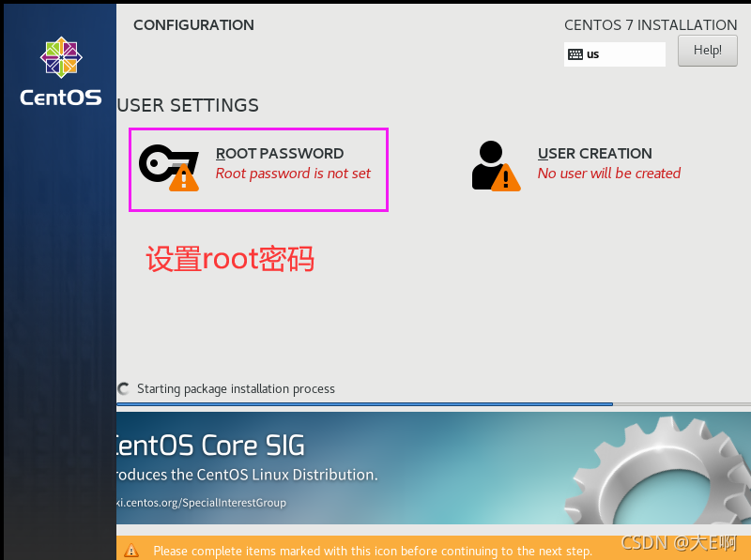Click the CentOS logo in sidebar
Image resolution: width=751 pixels, height=560 pixels.
click(61, 71)
